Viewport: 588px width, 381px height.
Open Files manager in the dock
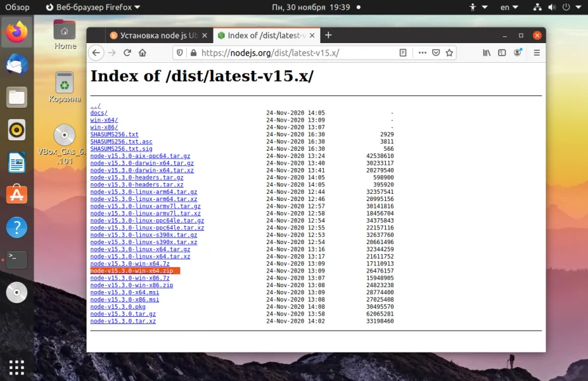[17, 97]
